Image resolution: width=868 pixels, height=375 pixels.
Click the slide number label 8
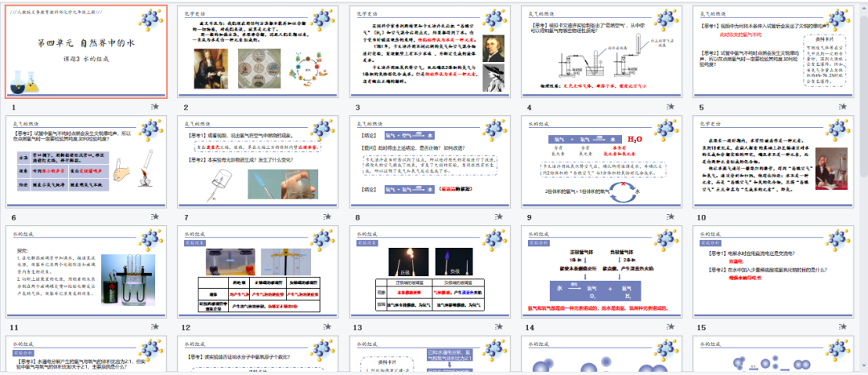pos(358,218)
